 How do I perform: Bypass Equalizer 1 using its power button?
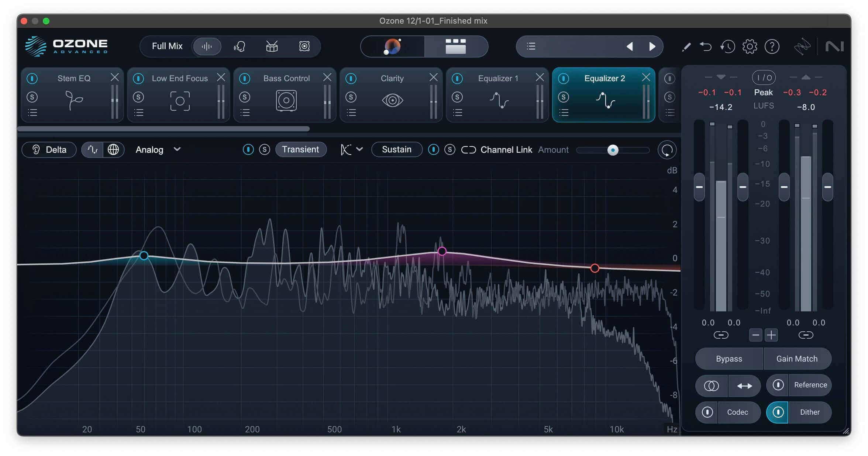coord(457,78)
